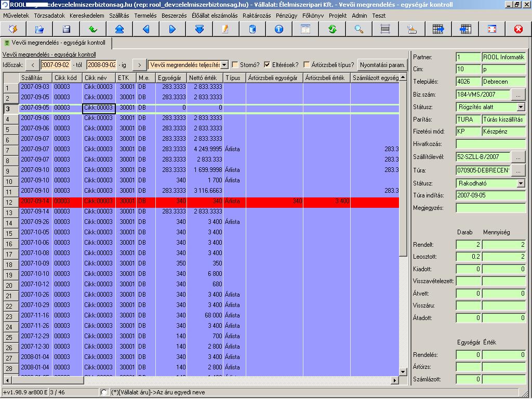Enable the Stornó? checkbox
This screenshot has height=399, width=532.
click(x=235, y=64)
